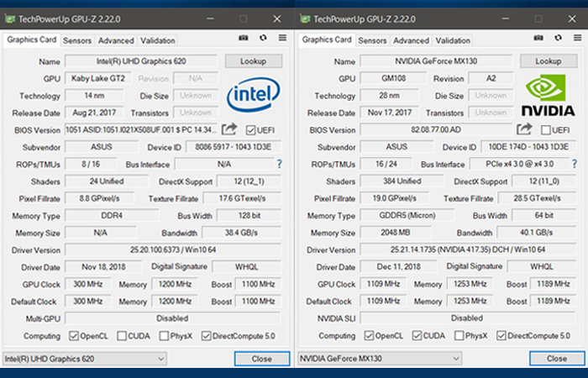Click Texture Fillrate field 28.5 GTexel/s
Screen dimensions: 588x378
(x=537, y=198)
